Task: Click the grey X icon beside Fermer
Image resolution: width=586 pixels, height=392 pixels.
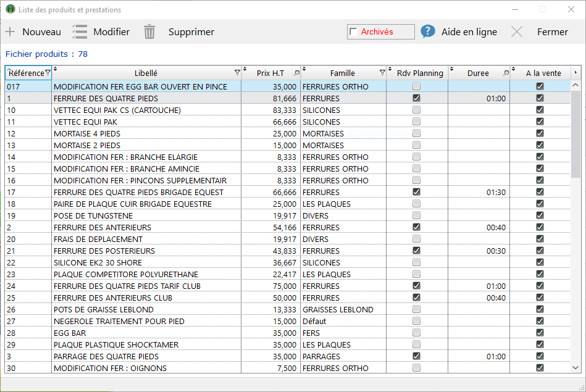Action: coord(517,31)
